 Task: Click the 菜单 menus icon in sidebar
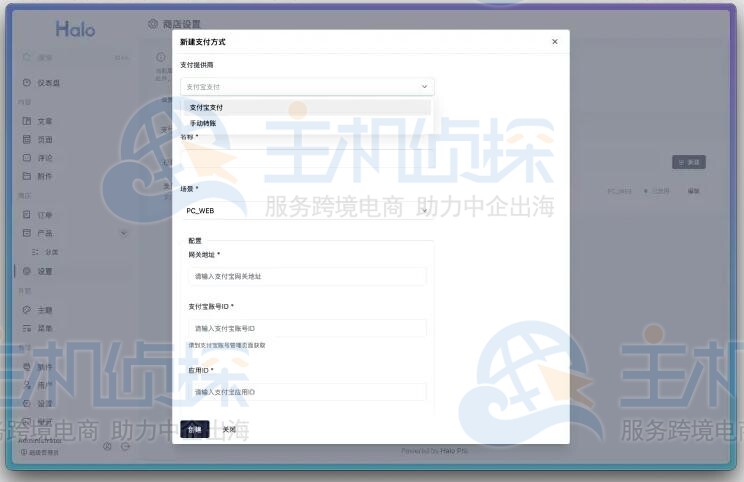pyautogui.click(x=27, y=328)
